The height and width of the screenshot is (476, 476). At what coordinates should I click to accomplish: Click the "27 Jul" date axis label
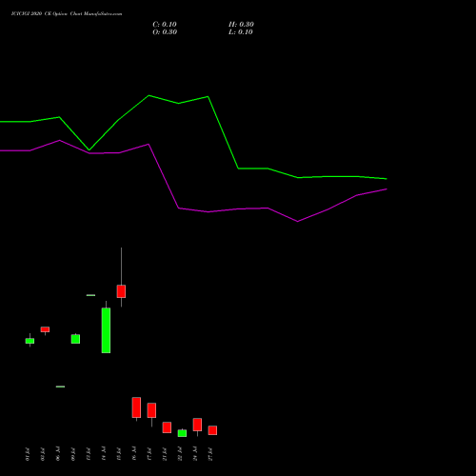[210, 454]
